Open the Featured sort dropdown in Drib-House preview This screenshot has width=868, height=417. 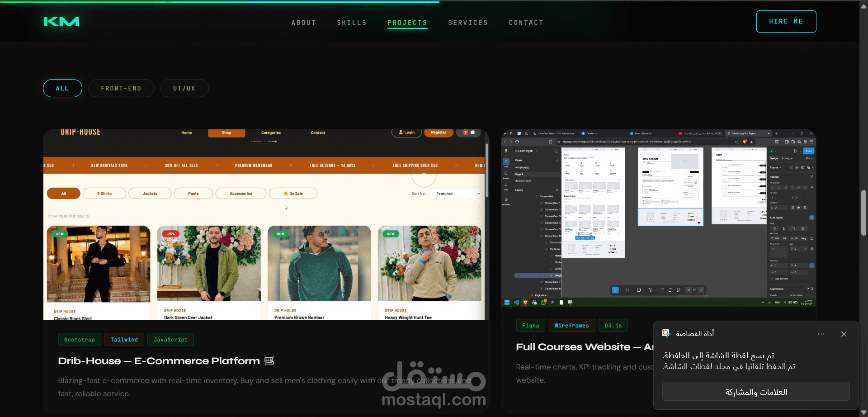pos(455,194)
